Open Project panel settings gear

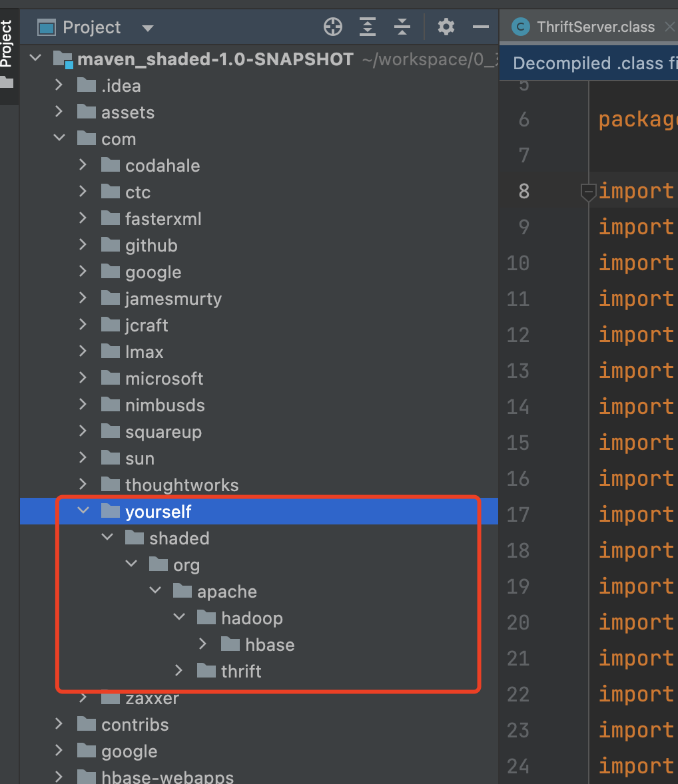pos(446,27)
